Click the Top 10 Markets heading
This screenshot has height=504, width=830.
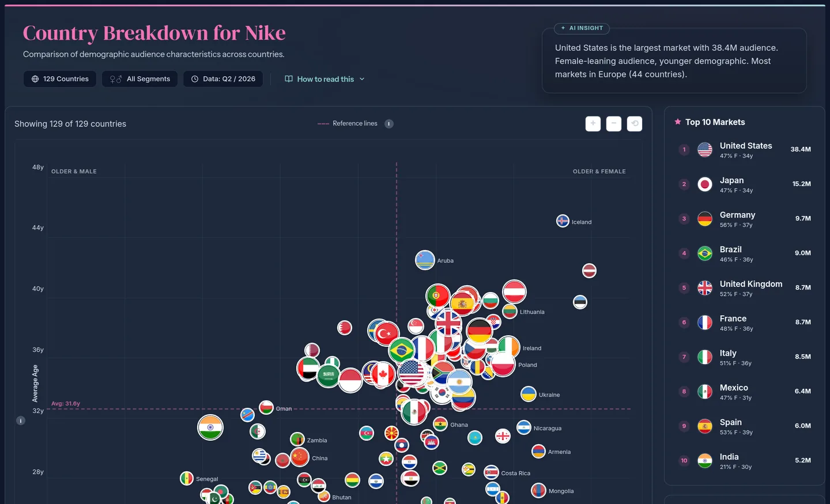tap(715, 122)
